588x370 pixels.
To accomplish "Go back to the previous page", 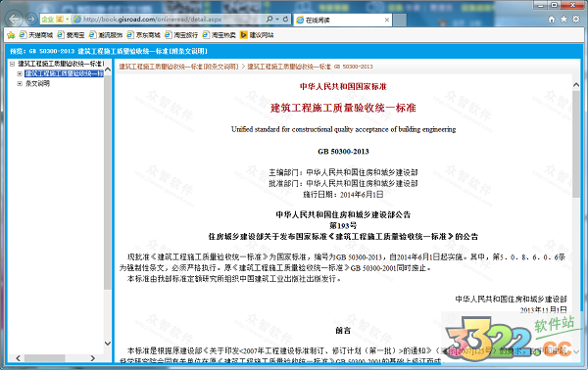I will click(15, 19).
